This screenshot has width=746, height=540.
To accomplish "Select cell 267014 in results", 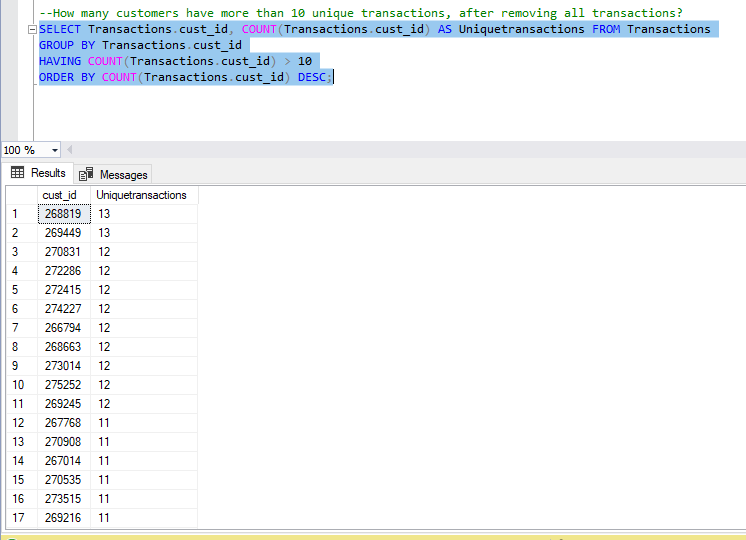I will 64,461.
